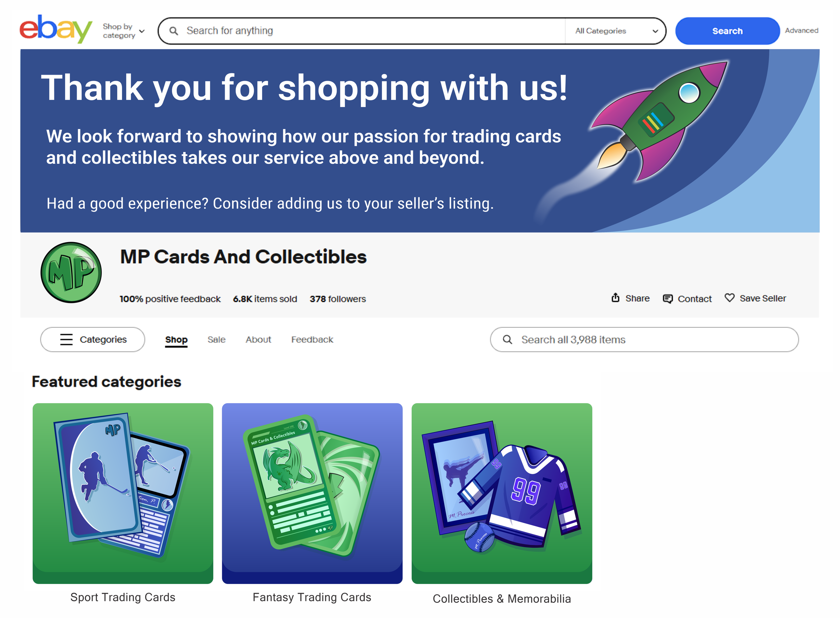Switch to the Feedback tab
The image size is (840, 618).
(312, 340)
